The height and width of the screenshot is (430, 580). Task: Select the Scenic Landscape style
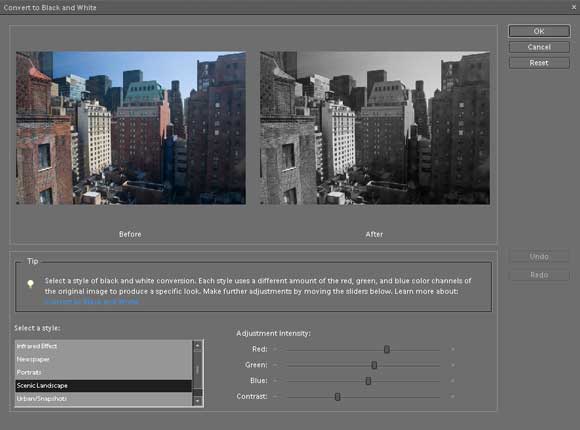[x=104, y=386]
